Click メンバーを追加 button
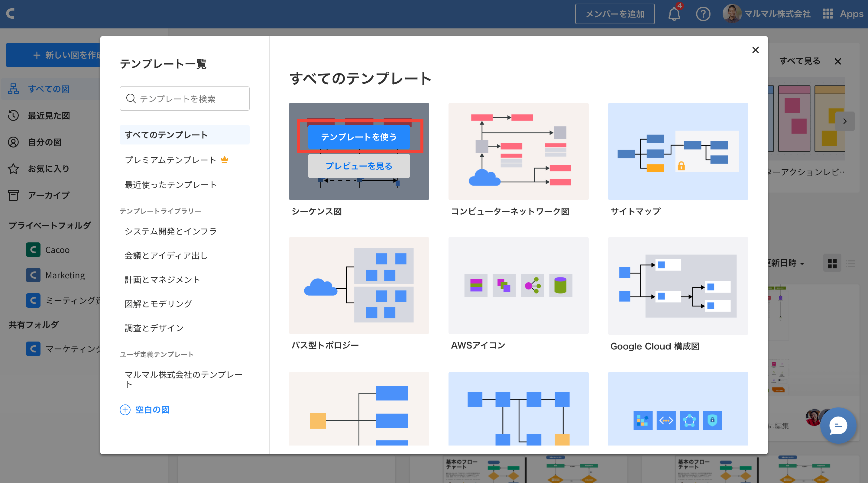Viewport: 868px width, 483px height. click(x=615, y=14)
